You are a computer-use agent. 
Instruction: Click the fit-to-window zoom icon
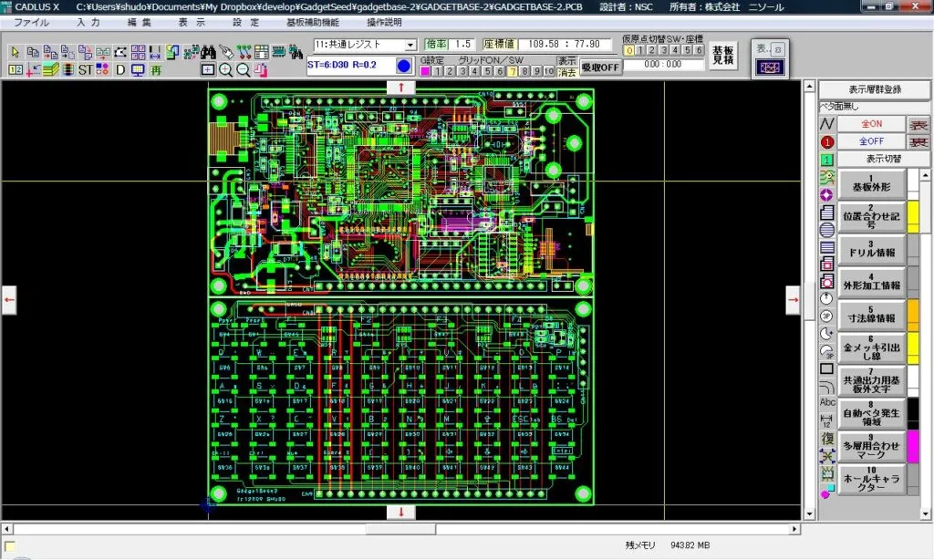tap(207, 69)
